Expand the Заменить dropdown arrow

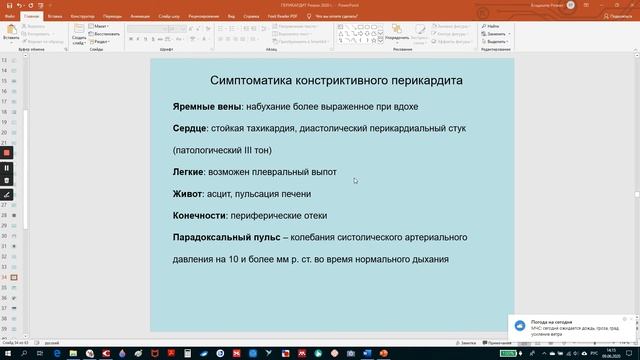(509, 34)
